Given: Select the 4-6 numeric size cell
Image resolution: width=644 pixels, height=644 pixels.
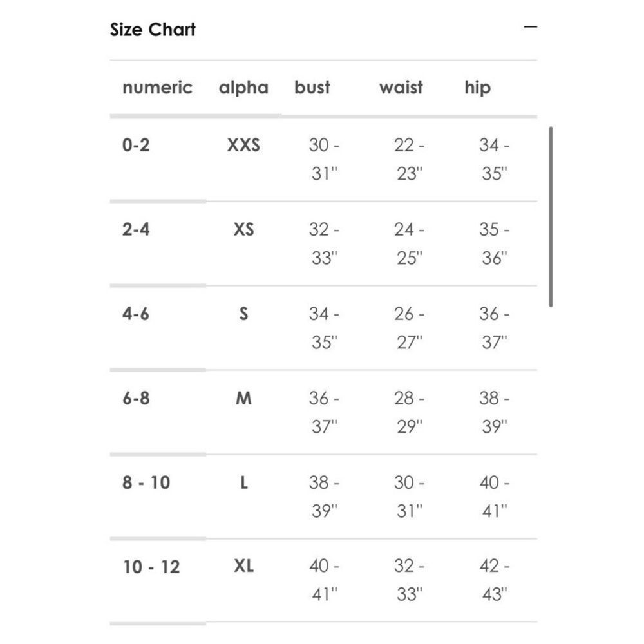Looking at the screenshot, I should pos(135,314).
